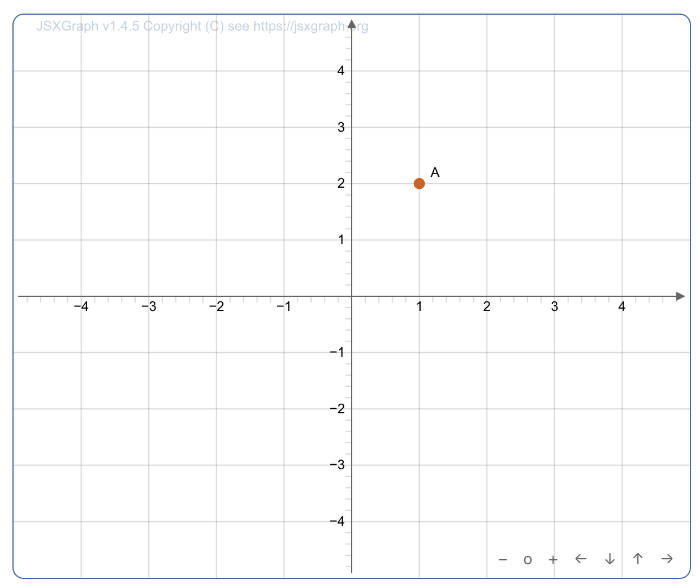Screen dimensions: 700x588
Task: Select point A on the graph
Action: (x=419, y=183)
